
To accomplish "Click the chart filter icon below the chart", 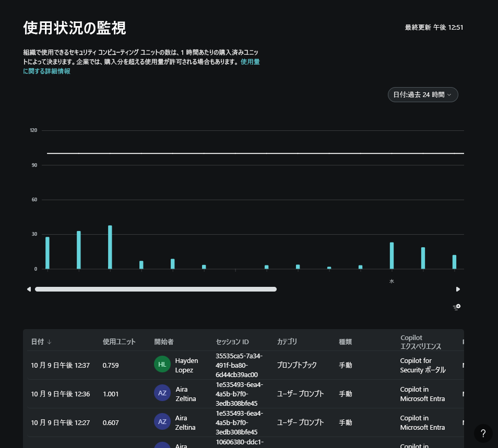I will (x=457, y=307).
